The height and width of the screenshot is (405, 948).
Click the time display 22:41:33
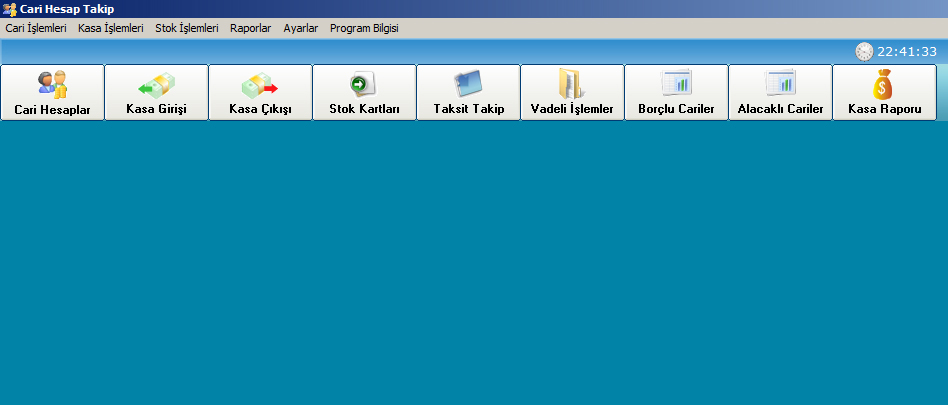click(x=907, y=52)
